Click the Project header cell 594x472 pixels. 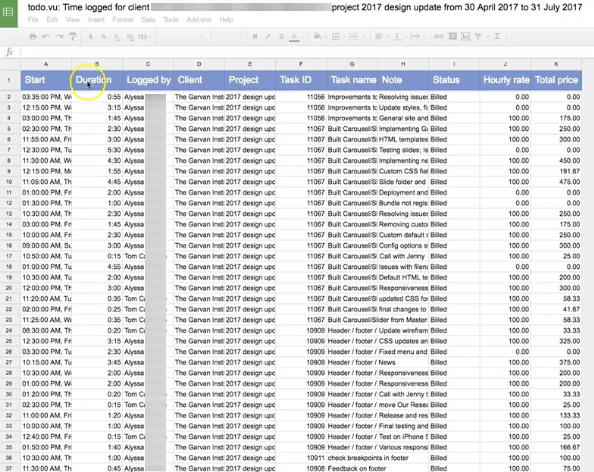click(x=250, y=80)
